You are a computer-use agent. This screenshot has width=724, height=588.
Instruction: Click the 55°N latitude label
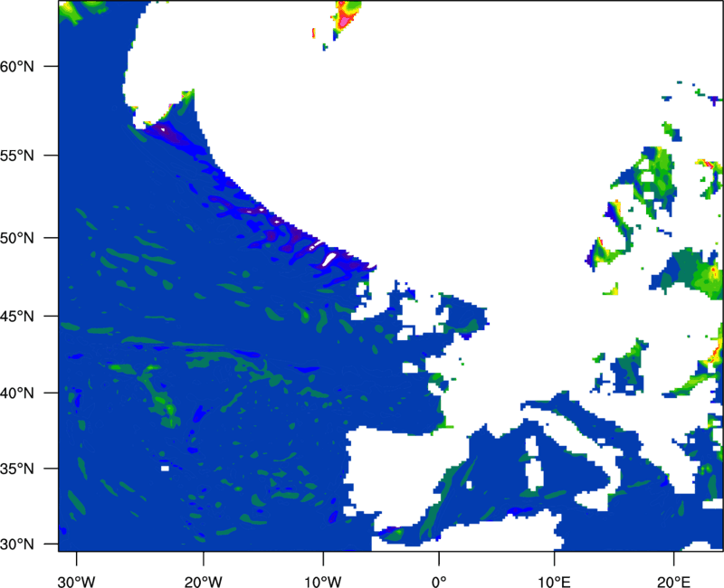point(17,155)
